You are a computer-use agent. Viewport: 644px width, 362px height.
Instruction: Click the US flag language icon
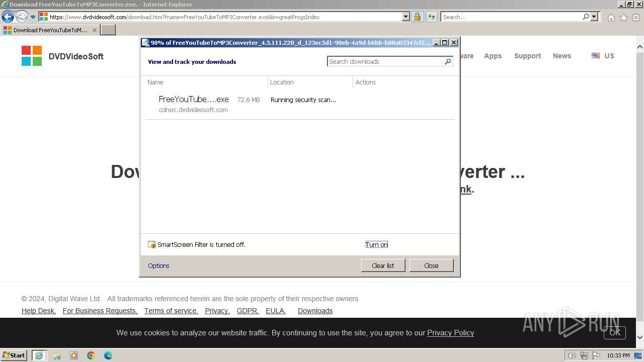(596, 56)
